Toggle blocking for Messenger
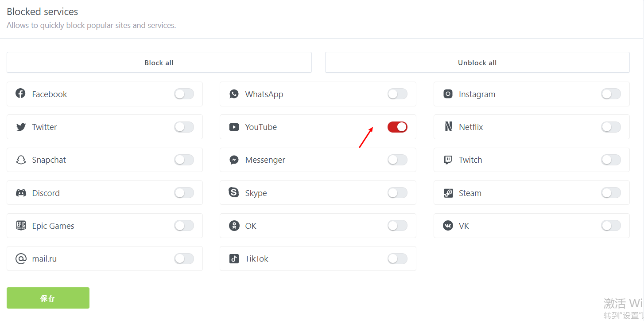This screenshot has width=644, height=321. pyautogui.click(x=397, y=160)
